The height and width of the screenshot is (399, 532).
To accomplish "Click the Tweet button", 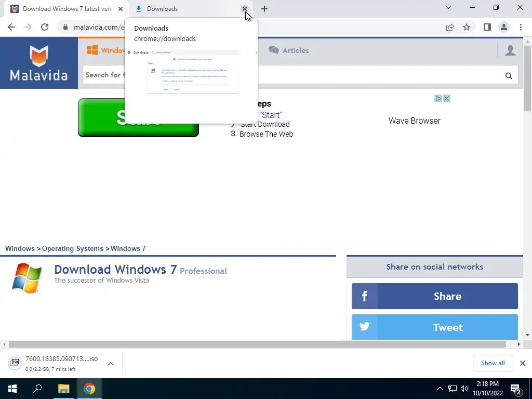I will [435, 327].
